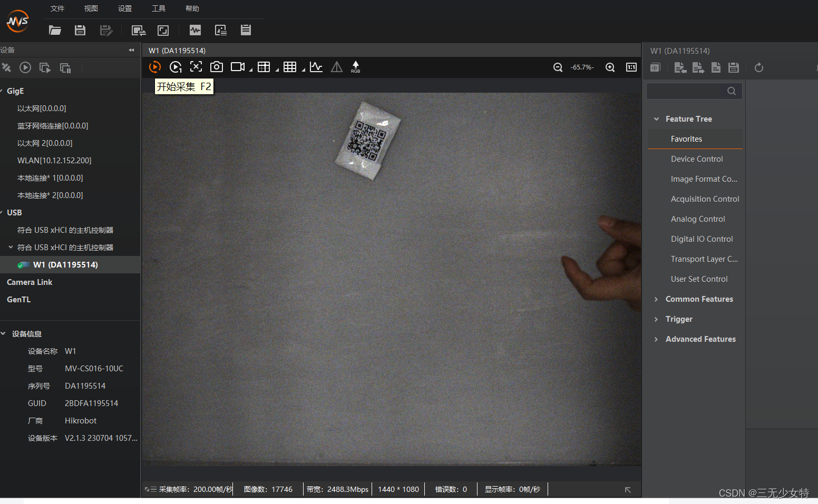Click the play circle icon in device panel
The image size is (818, 504).
coord(25,67)
